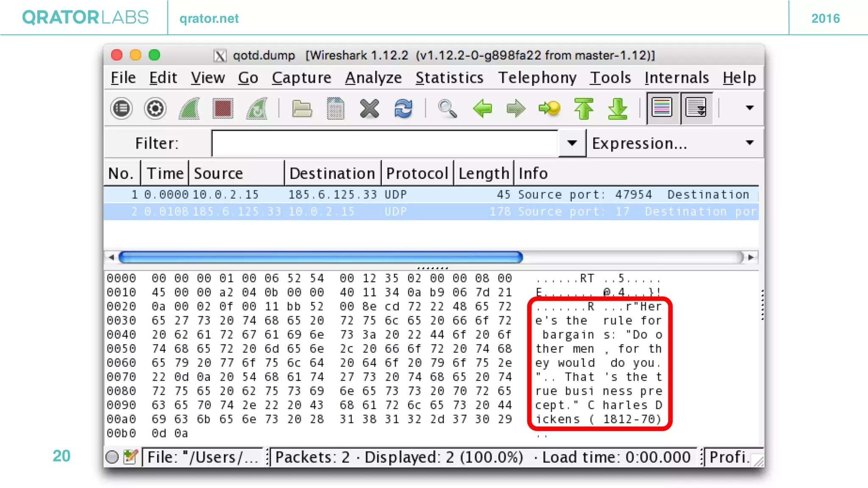Image resolution: width=868 pixels, height=488 pixels.
Task: Sort by the Time column header
Action: [165, 173]
